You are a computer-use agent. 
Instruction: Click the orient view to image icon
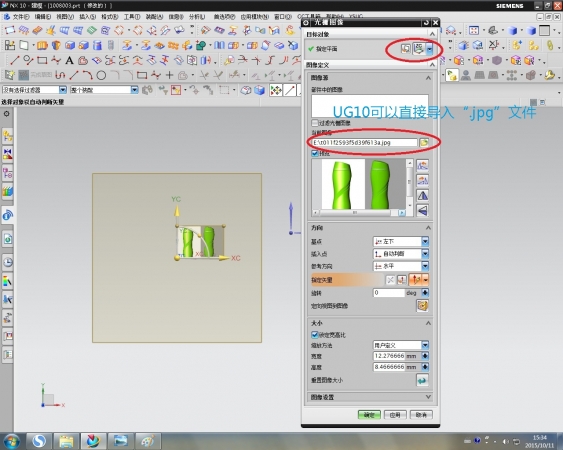tap(422, 306)
